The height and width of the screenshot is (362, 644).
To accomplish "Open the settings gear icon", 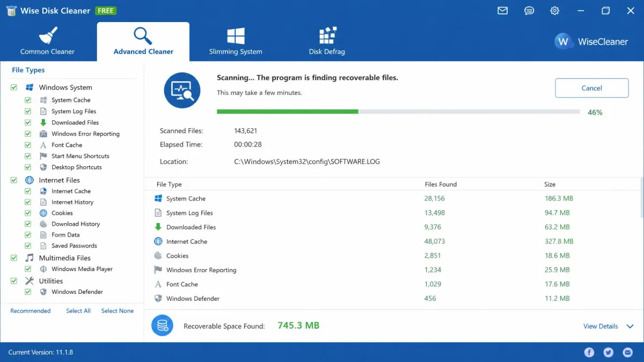I will coord(555,11).
